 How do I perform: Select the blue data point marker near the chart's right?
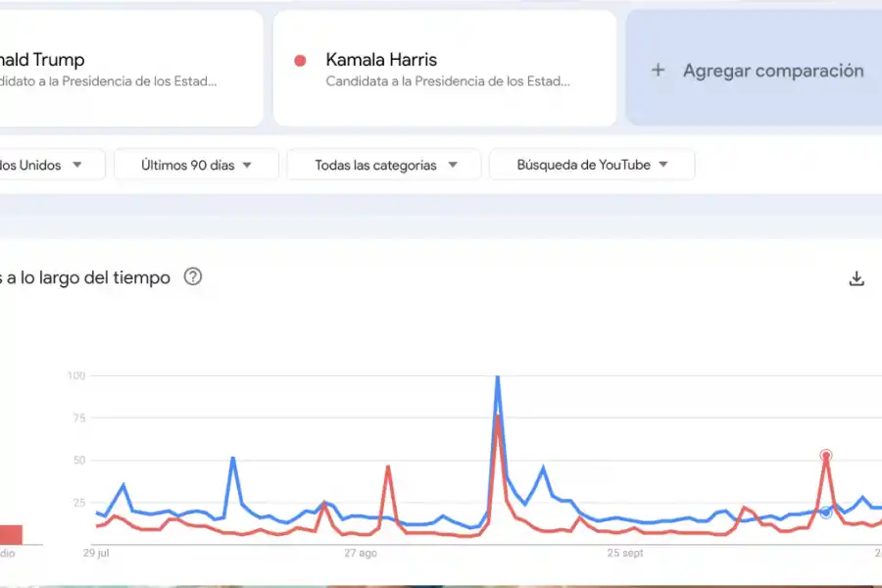click(x=826, y=510)
